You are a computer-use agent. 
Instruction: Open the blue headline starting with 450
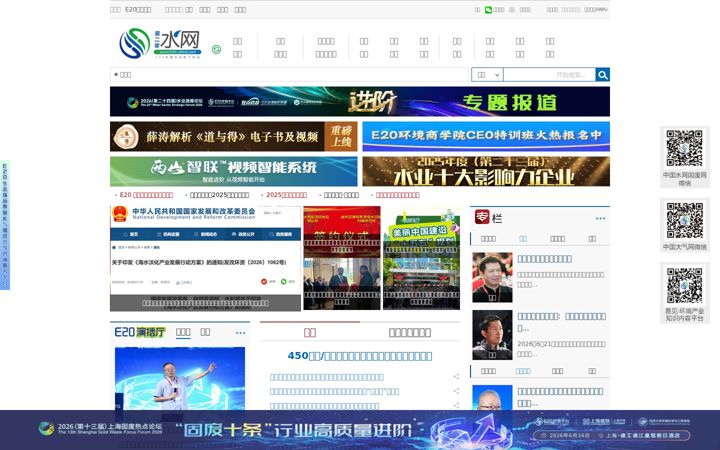pyautogui.click(x=360, y=356)
